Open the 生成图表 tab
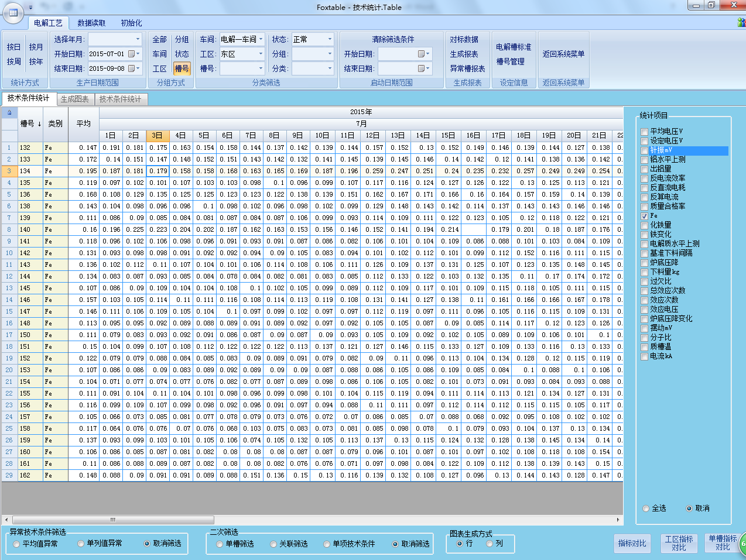 75,99
